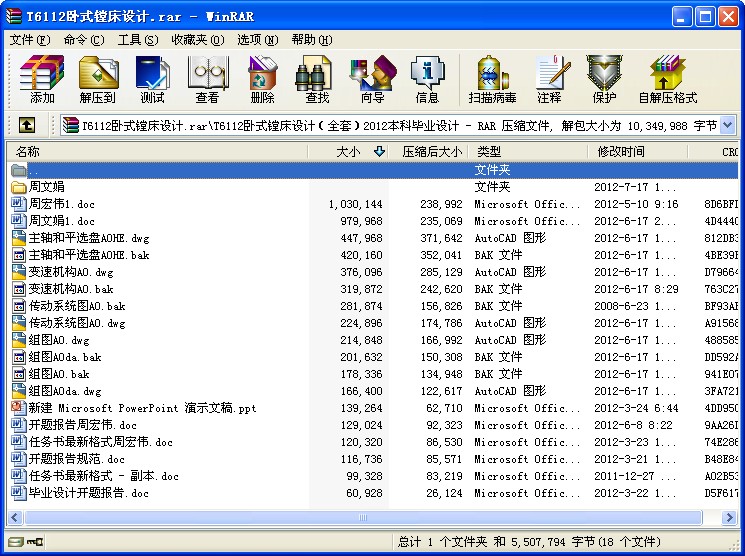Click the PowerPoint file icon for 演示文稿.ppt

[x=19, y=408]
